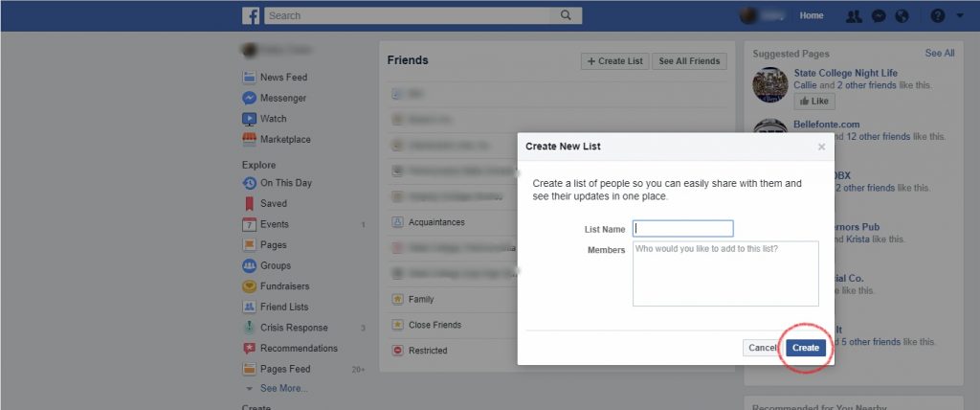Click the Messenger icon in sidebar
This screenshot has width=980, height=410.
point(250,98)
